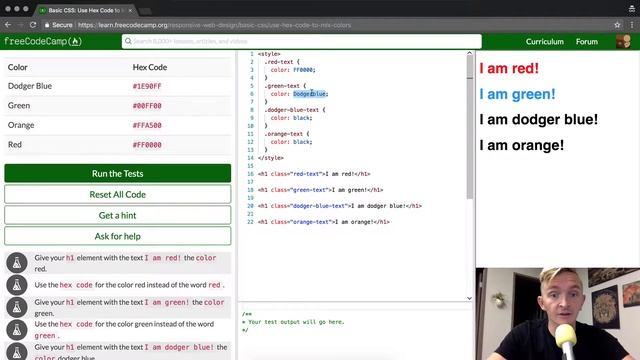Click the editor scrollbar up arrow

[469, 53]
